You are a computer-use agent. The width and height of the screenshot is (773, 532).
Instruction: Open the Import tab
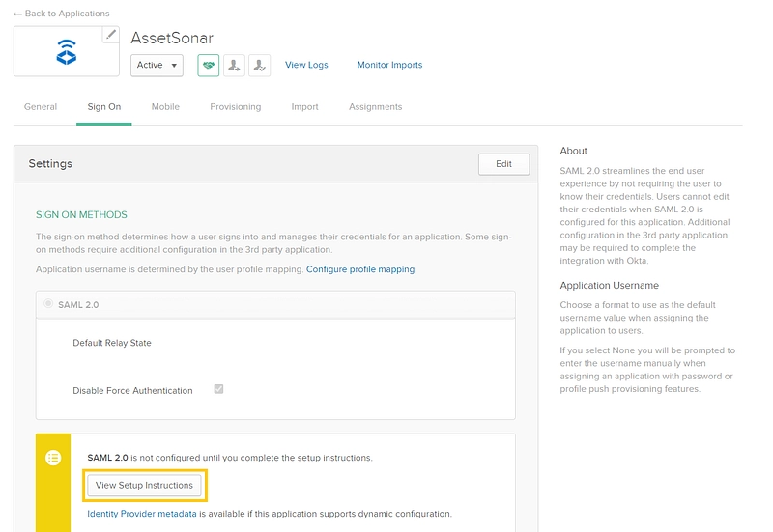pyautogui.click(x=304, y=107)
